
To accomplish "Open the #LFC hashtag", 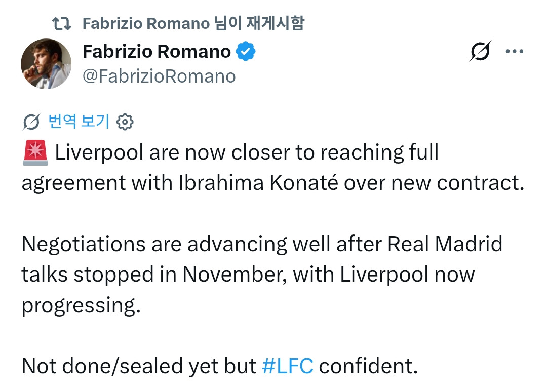I will [x=288, y=366].
